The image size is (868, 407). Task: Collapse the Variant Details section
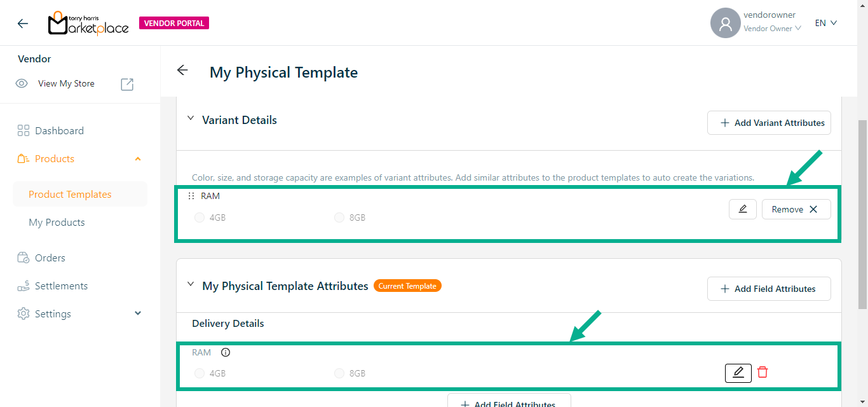pos(190,119)
